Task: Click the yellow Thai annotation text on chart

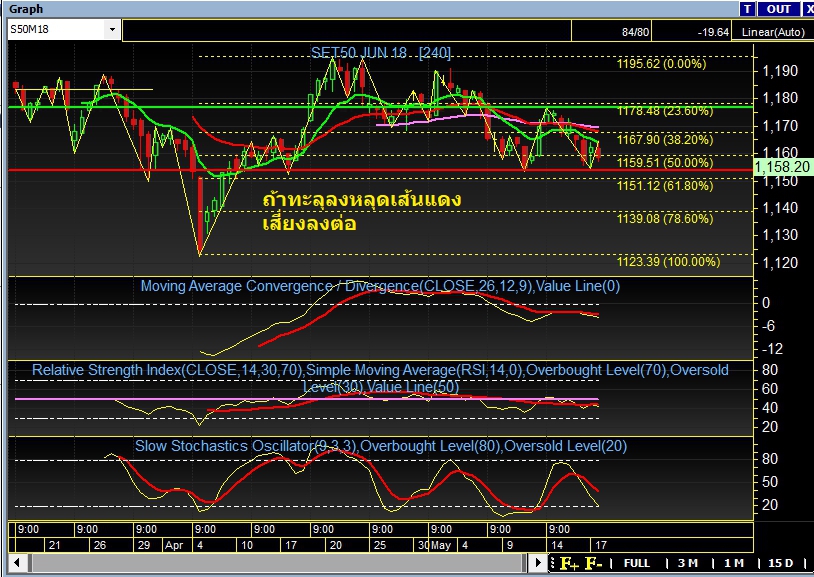Action: tap(361, 212)
